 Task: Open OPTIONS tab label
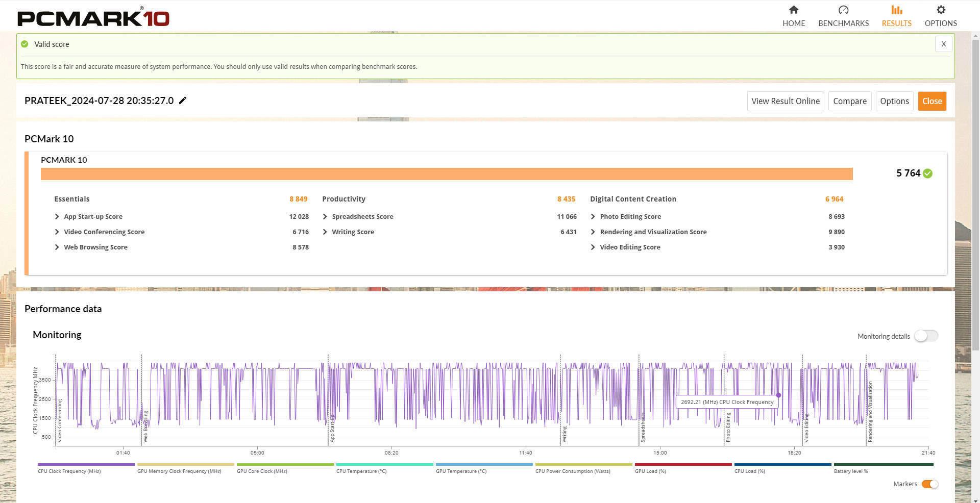(941, 23)
